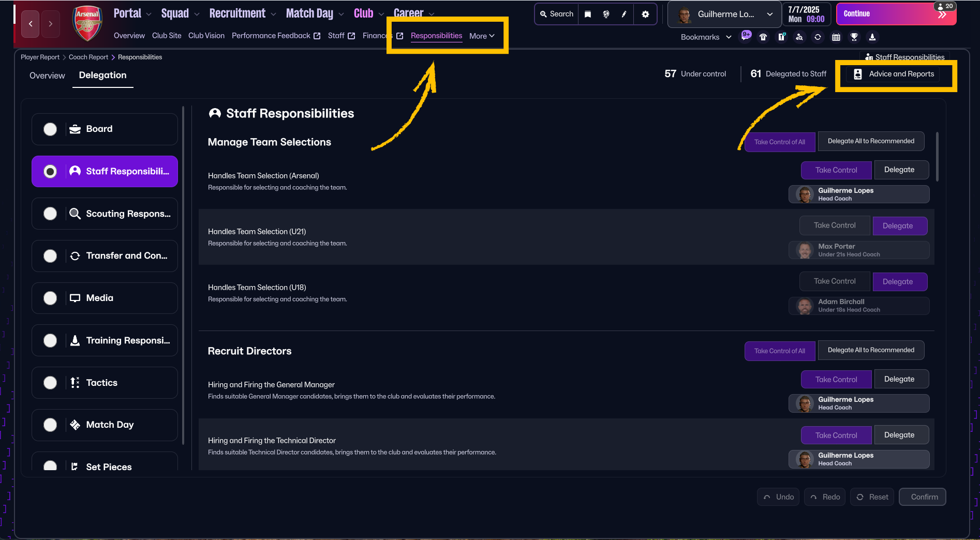Take Control of Team Selection (U21)
The height and width of the screenshot is (540, 980).
[x=835, y=226]
